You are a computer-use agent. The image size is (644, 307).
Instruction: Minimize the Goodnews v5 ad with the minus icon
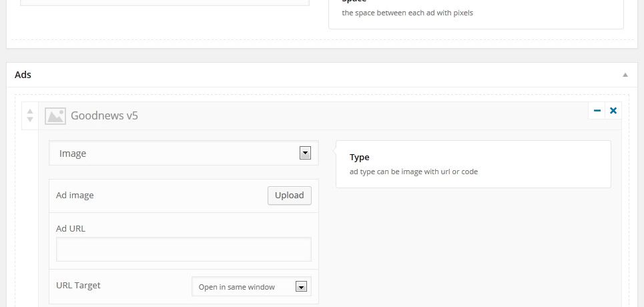coord(597,111)
